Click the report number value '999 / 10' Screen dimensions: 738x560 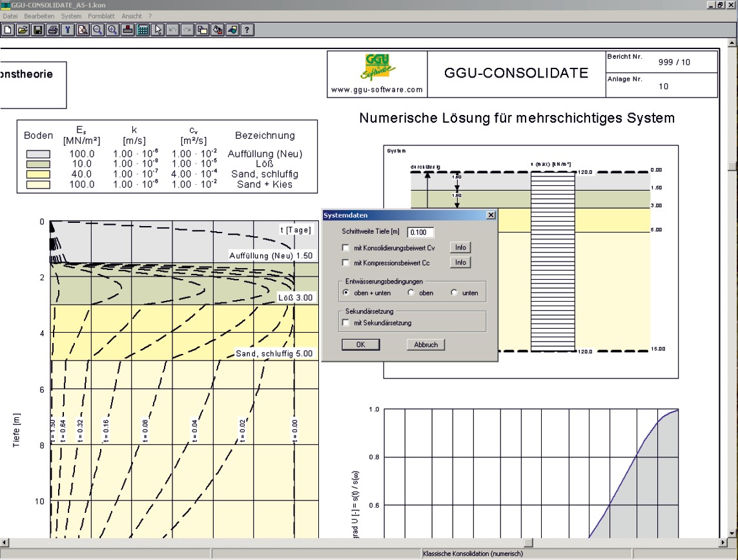674,62
